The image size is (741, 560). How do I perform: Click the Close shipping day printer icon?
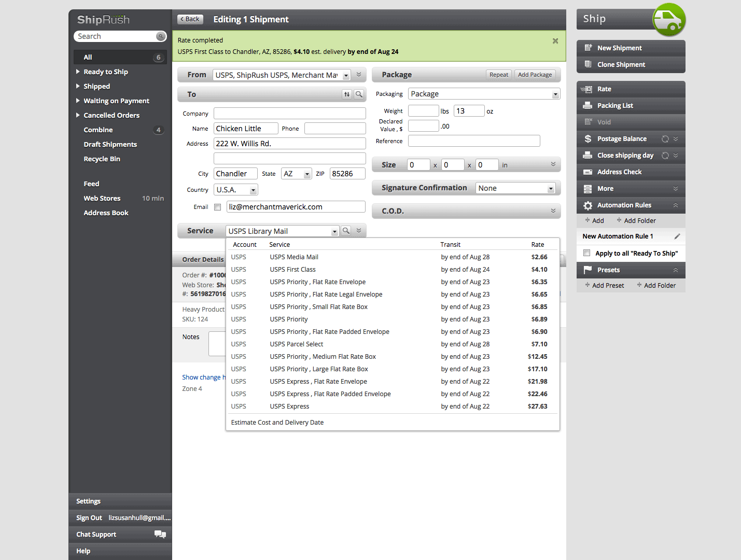point(588,155)
